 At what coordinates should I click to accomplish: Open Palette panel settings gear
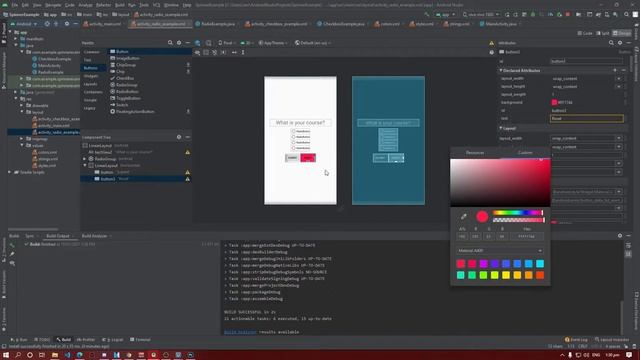tap(179, 43)
